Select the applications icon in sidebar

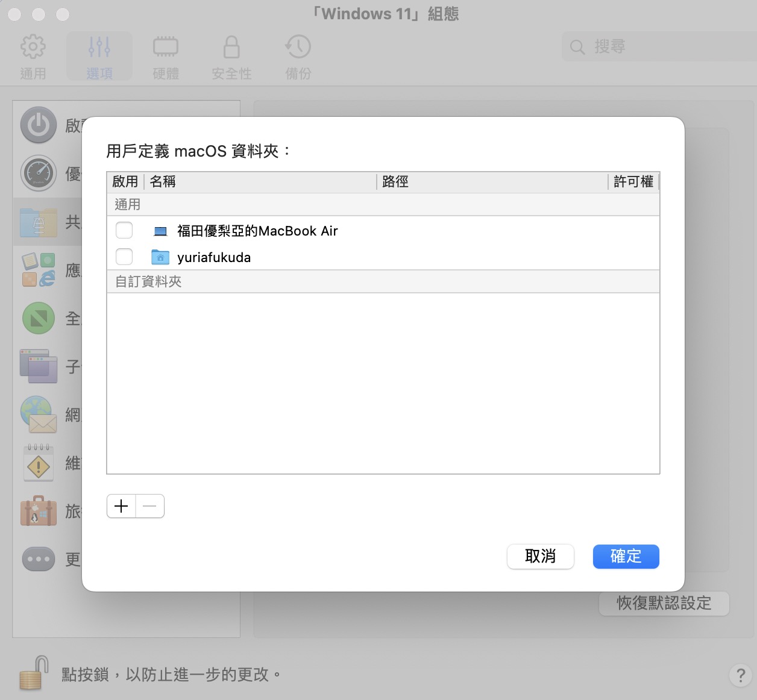coord(39,270)
